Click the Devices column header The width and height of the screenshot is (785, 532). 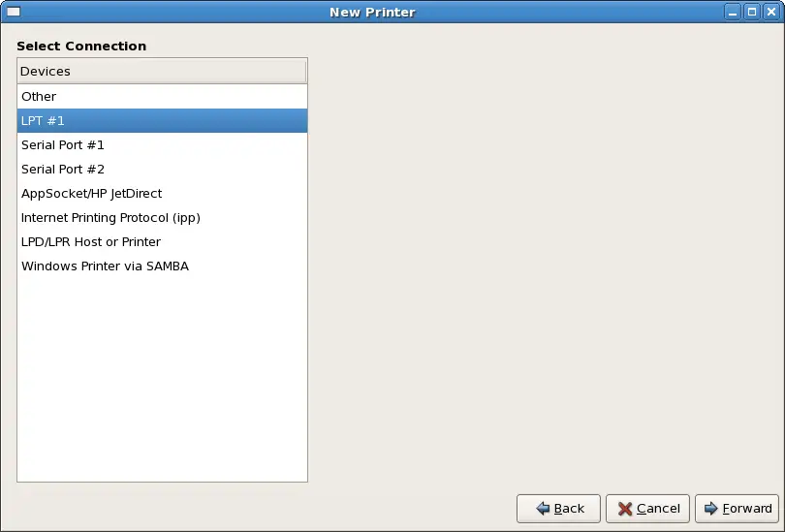click(x=161, y=72)
